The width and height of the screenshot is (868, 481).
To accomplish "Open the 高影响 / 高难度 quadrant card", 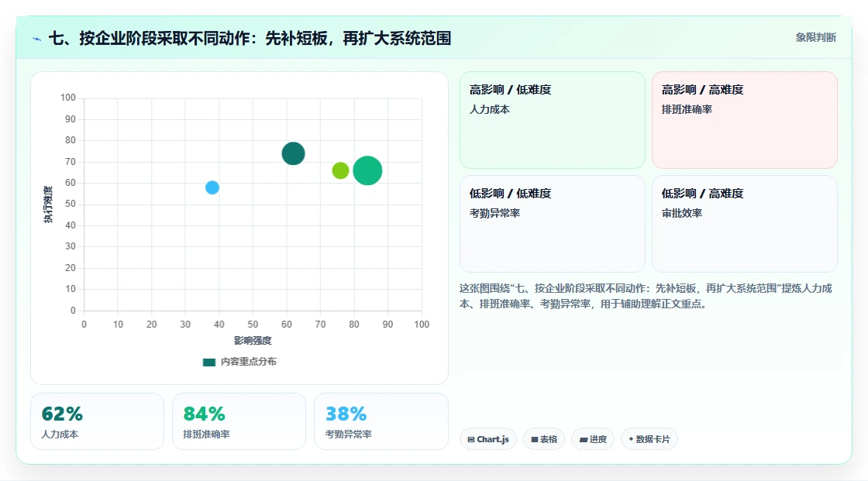I will (x=745, y=119).
